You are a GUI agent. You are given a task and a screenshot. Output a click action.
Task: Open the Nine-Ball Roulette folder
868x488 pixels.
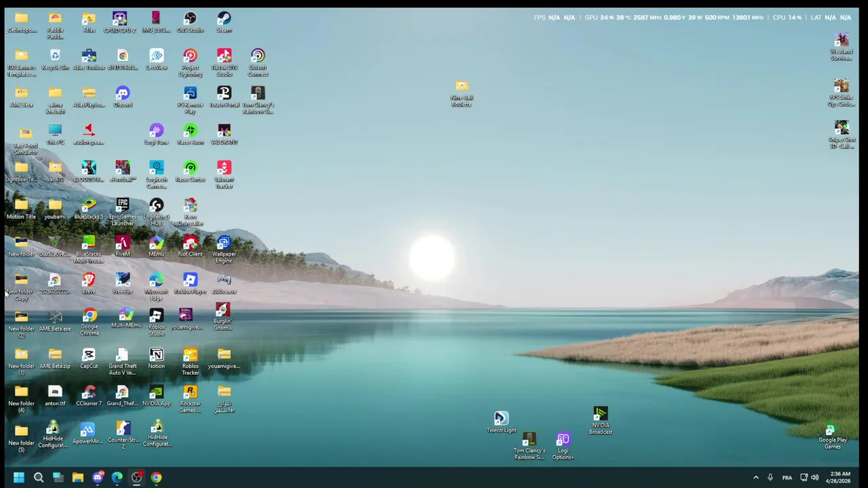462,93
